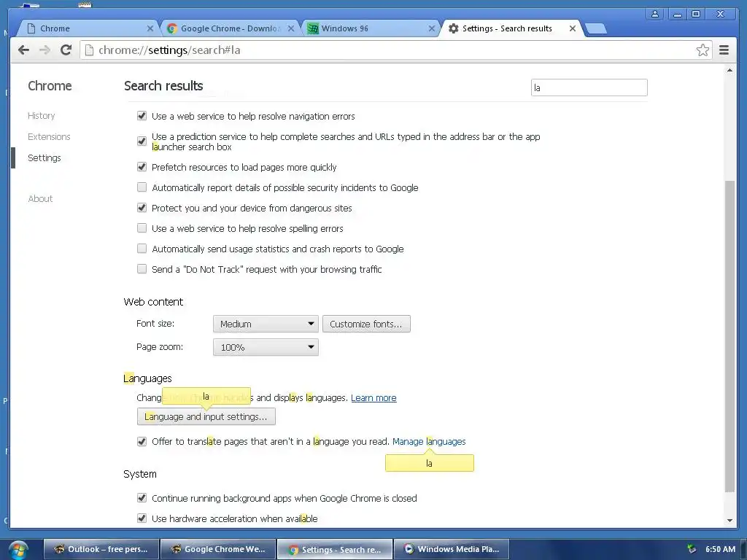The height and width of the screenshot is (560, 747).
Task: Open Google Chrome Web taskbar item
Action: 218,549
